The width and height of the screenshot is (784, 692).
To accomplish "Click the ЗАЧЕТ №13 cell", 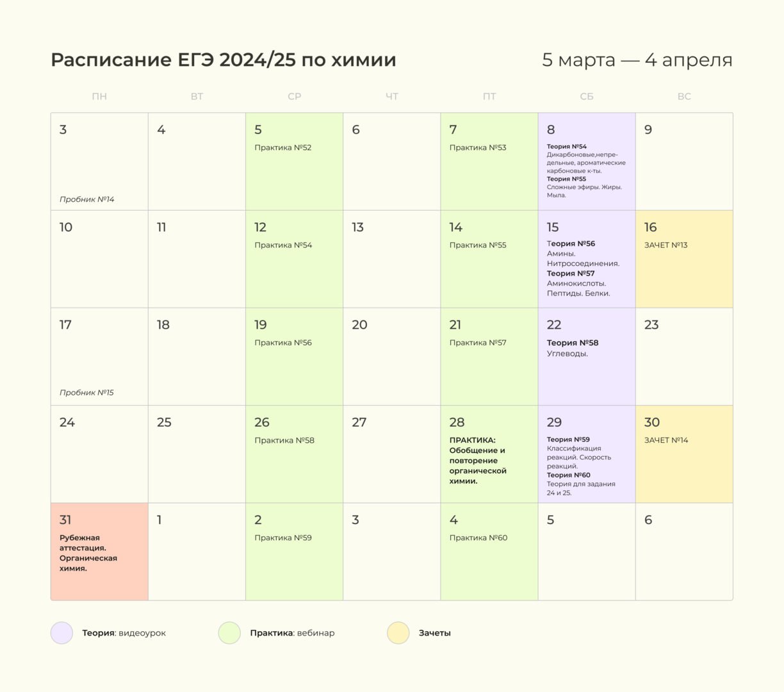I will tap(683, 259).
